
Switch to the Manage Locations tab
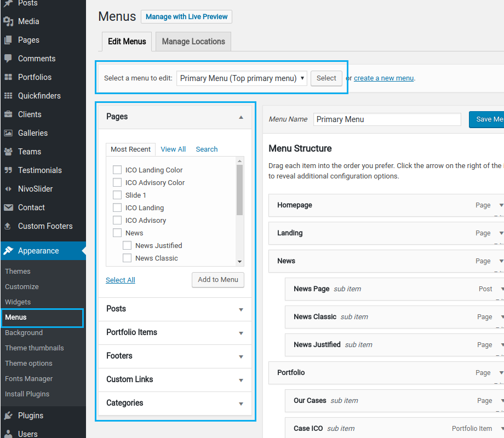point(193,42)
